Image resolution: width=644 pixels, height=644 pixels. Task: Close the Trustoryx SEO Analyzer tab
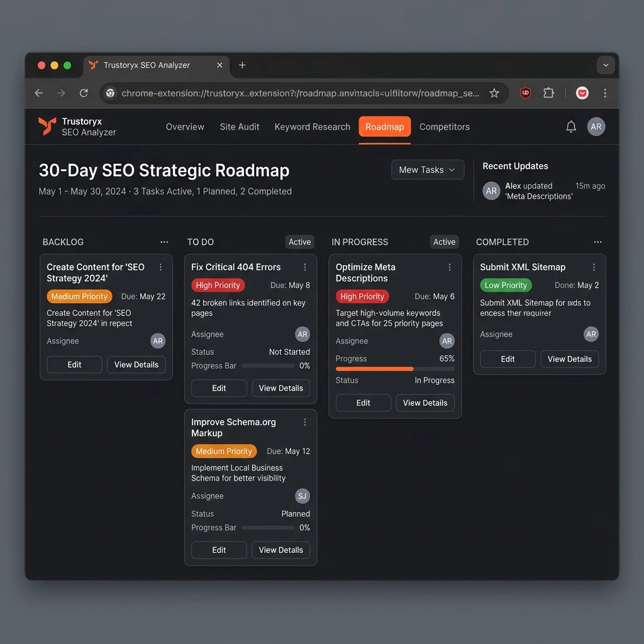pyautogui.click(x=219, y=65)
